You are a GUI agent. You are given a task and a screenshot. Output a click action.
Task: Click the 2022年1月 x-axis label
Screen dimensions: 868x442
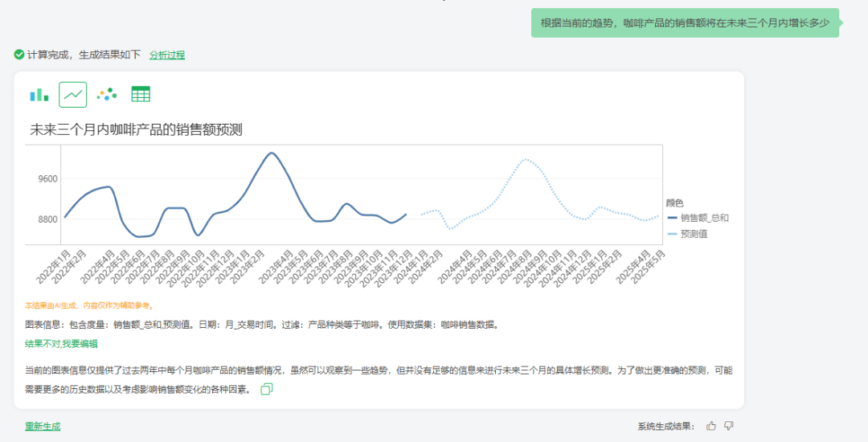54,267
